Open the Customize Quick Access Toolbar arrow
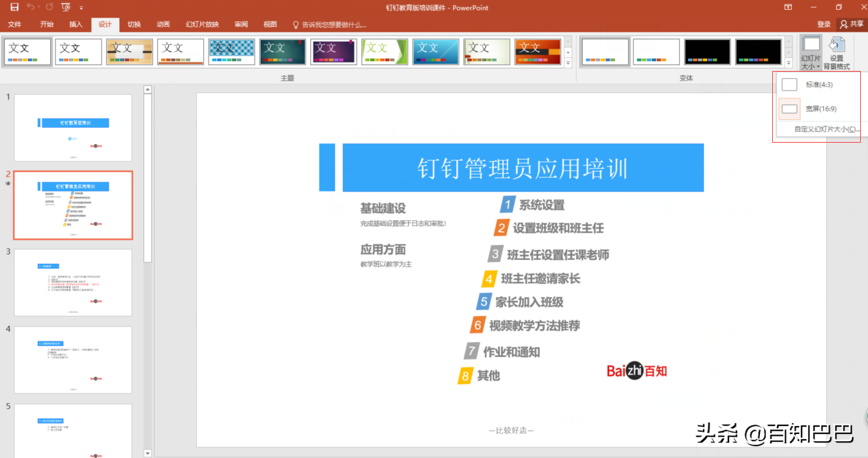This screenshot has height=458, width=868. (x=81, y=8)
